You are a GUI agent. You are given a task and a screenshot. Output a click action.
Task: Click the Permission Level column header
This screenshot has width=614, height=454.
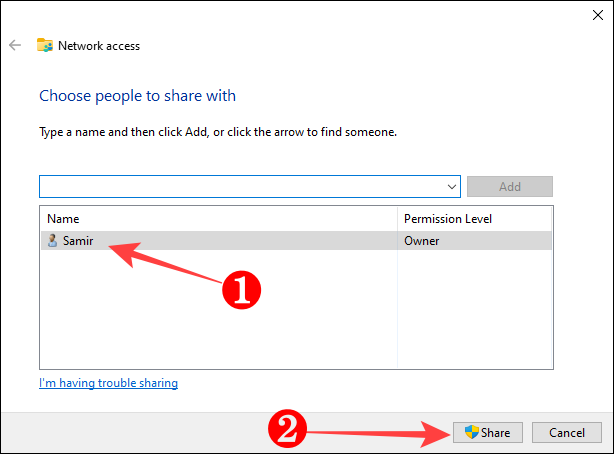(x=447, y=218)
